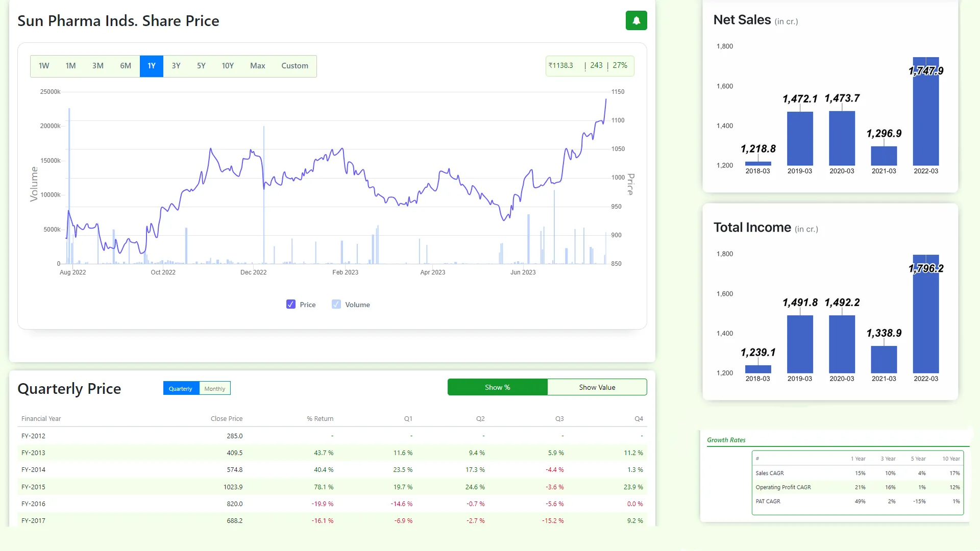Click the Show % button
This screenshot has width=980, height=551.
pyautogui.click(x=498, y=387)
